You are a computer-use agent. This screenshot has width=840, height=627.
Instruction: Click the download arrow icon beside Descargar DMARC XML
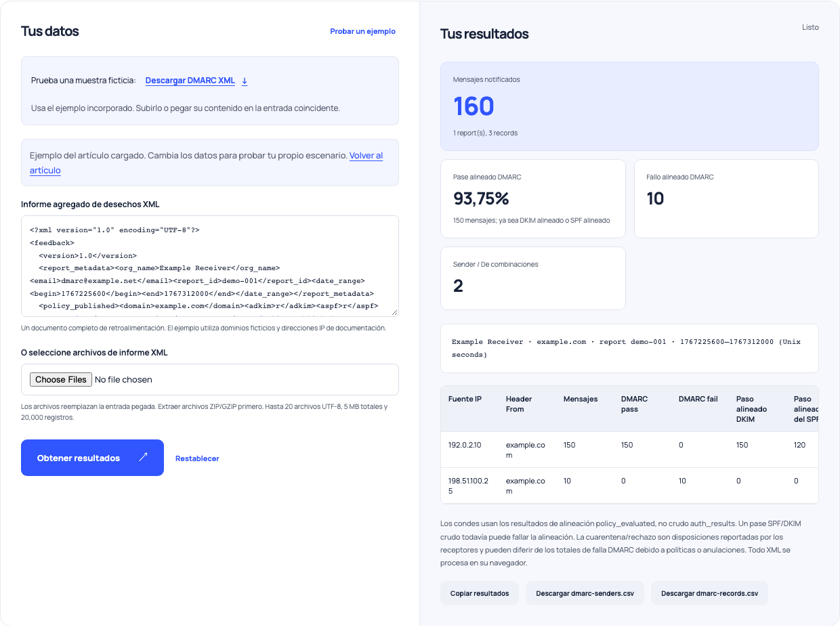tap(245, 81)
